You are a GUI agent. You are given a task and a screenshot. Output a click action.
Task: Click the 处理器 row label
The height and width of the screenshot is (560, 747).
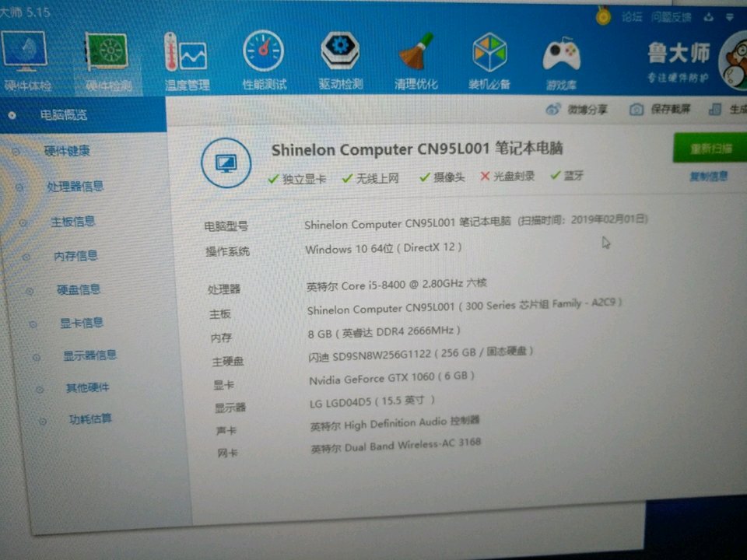point(224,289)
